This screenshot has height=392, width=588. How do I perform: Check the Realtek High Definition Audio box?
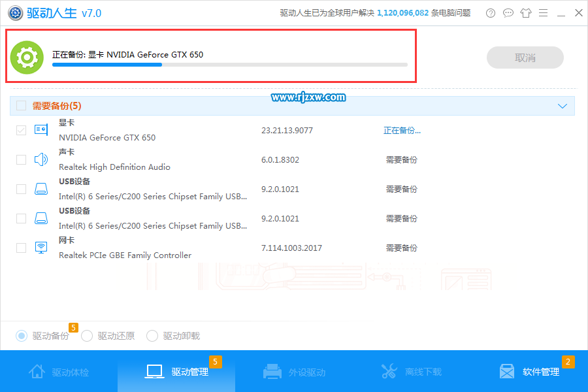22,160
